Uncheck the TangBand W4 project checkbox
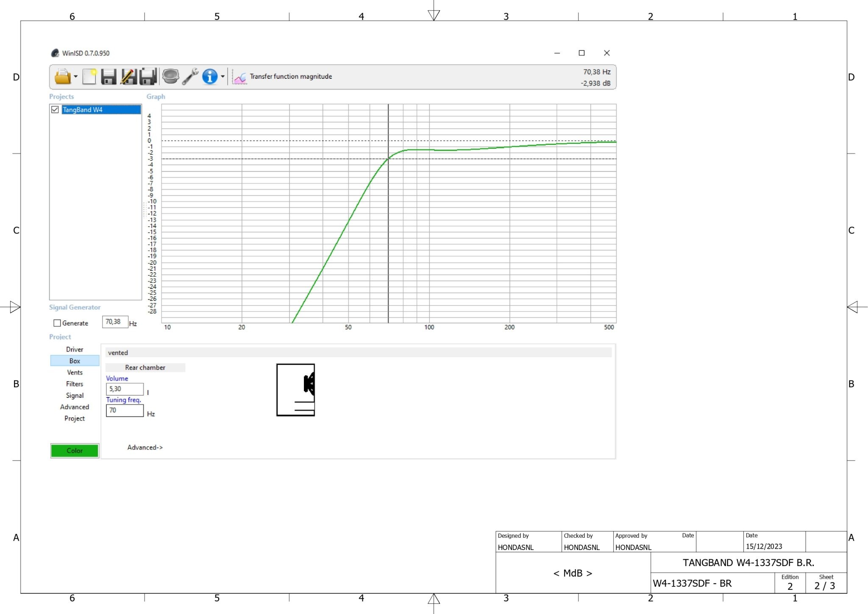The image size is (868, 614). pos(55,110)
